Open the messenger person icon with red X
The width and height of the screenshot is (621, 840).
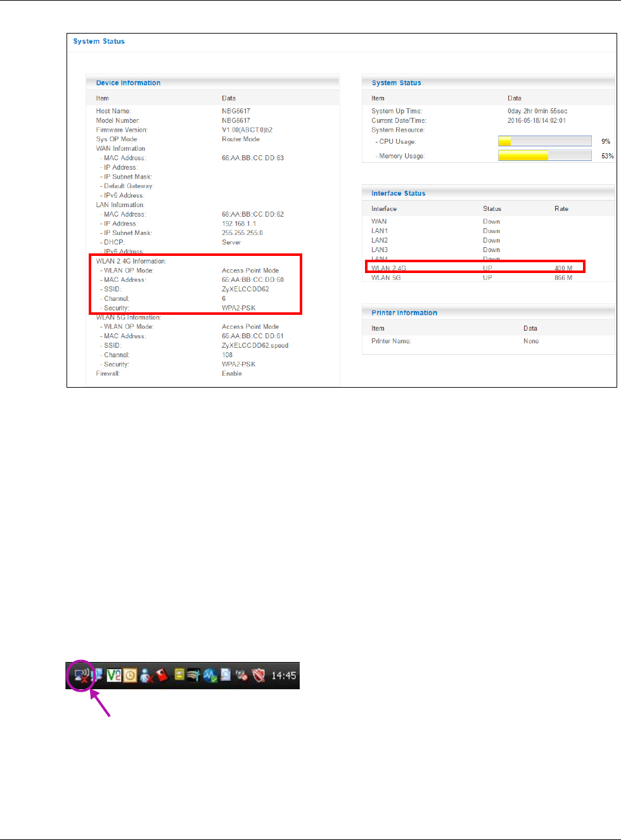point(146,677)
